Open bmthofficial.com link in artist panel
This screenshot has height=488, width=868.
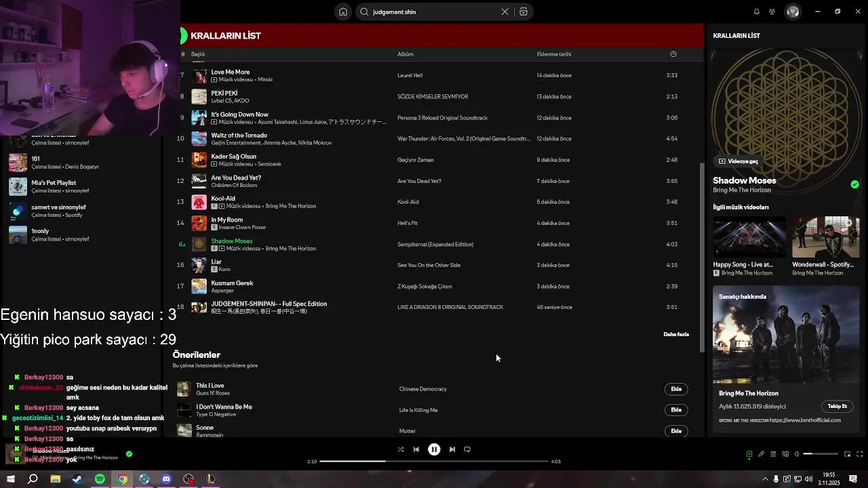(805, 420)
